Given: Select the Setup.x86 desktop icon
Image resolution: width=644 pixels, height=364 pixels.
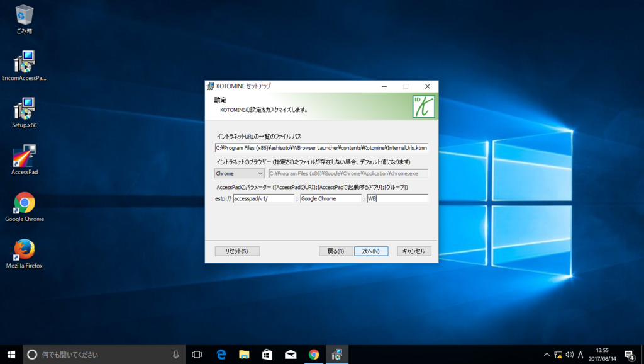Looking at the screenshot, I should tap(25, 113).
